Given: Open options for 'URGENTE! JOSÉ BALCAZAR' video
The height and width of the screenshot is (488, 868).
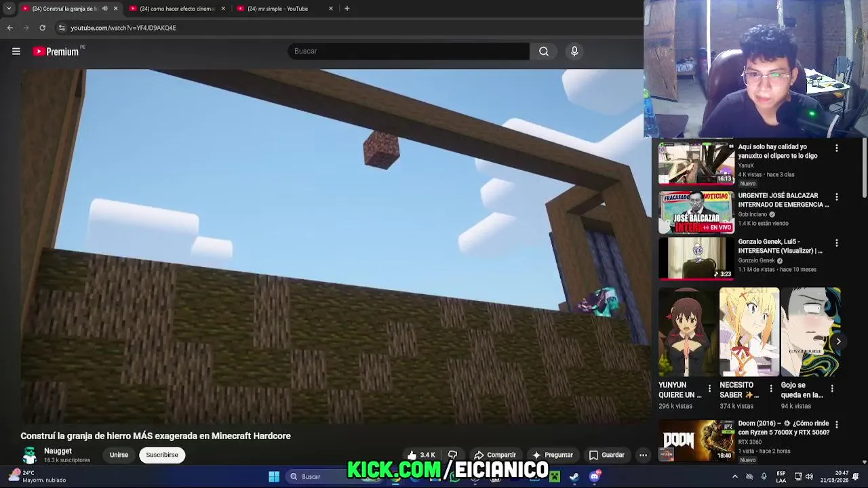Looking at the screenshot, I should coord(836,197).
